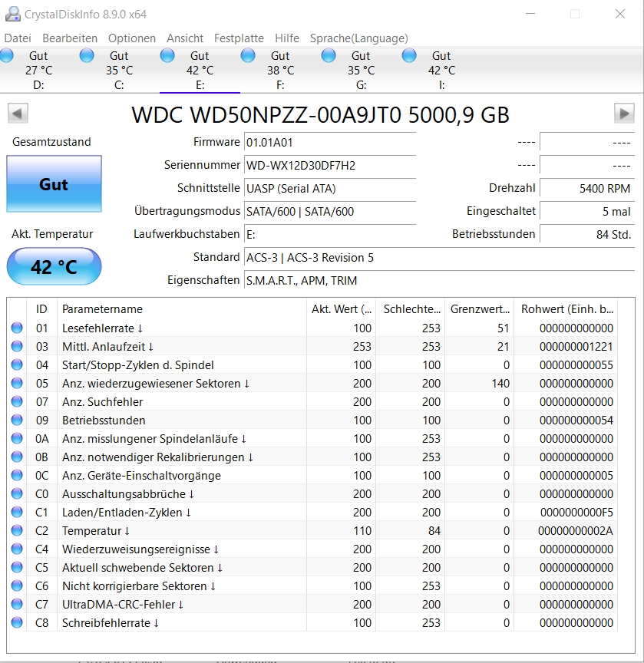
Task: Click the Standard field ACS-3 Revision 5
Action: point(439,258)
